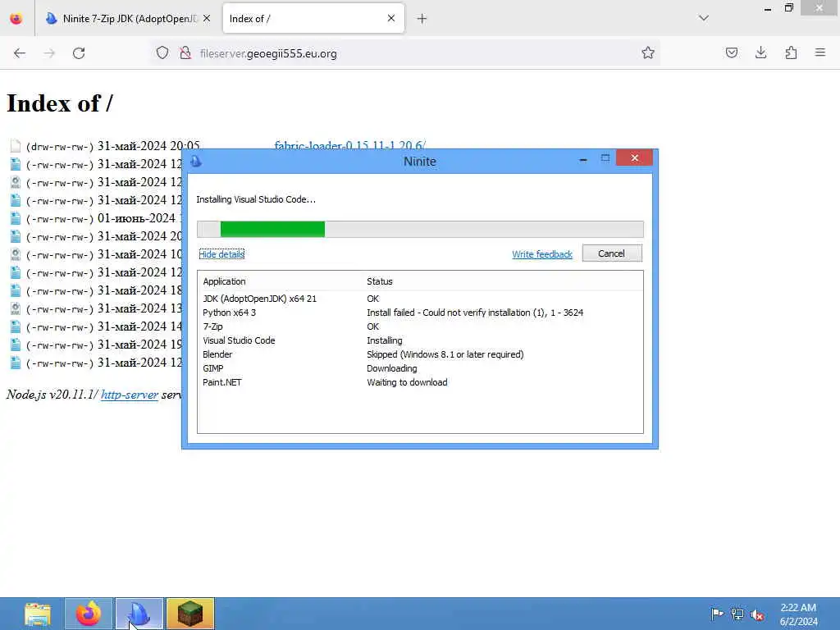Switch to the Ninite 7-Zip JDK tab

[129, 19]
